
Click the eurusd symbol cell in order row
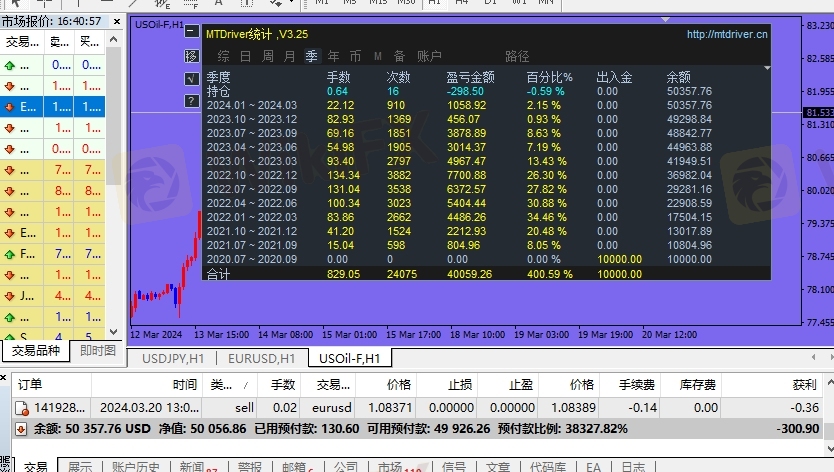click(331, 408)
